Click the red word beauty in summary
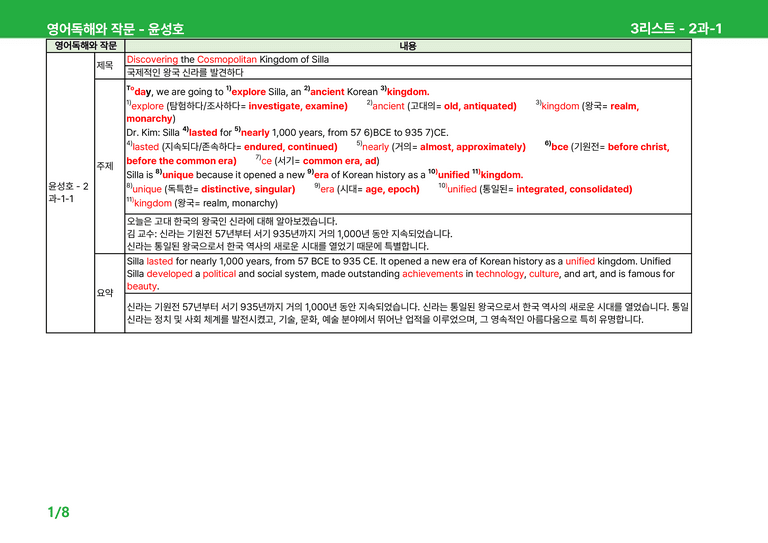This screenshot has width=768, height=543. [142, 286]
